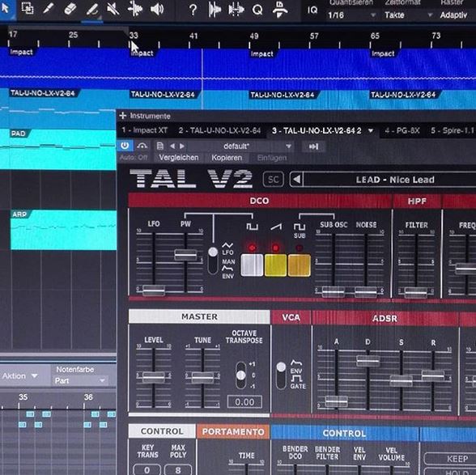Click the automation mode icon beside power button
476x475 pixels.
click(x=142, y=146)
